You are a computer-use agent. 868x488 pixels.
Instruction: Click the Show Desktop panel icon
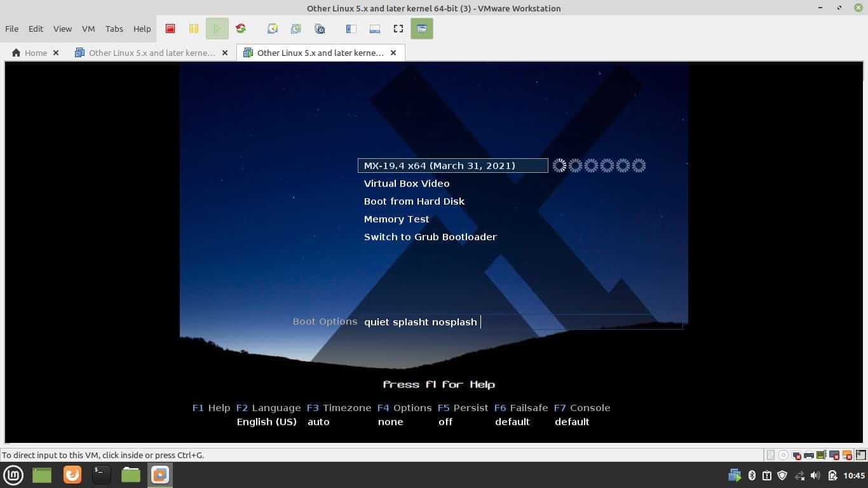pyautogui.click(x=42, y=475)
